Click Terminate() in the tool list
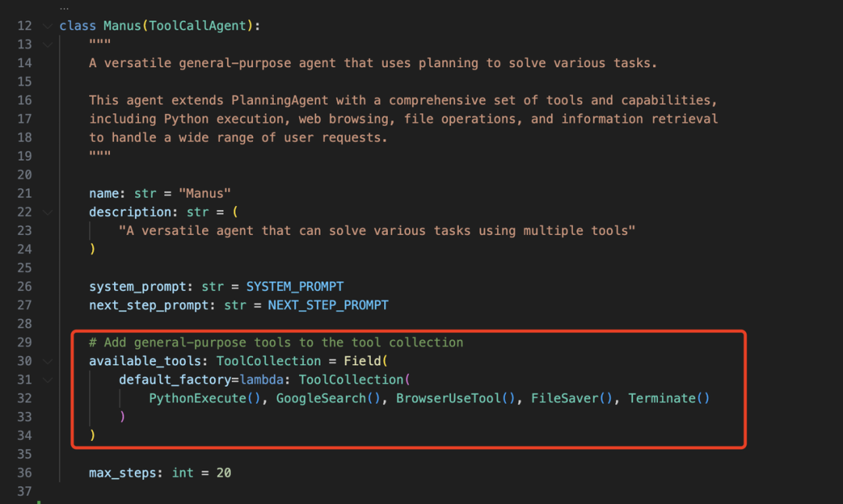The height and width of the screenshot is (504, 843). (669, 398)
